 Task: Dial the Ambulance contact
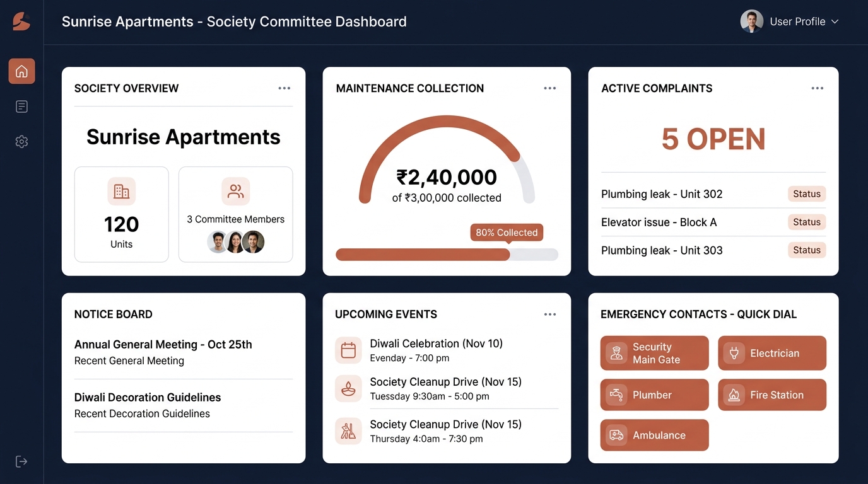[x=655, y=435]
